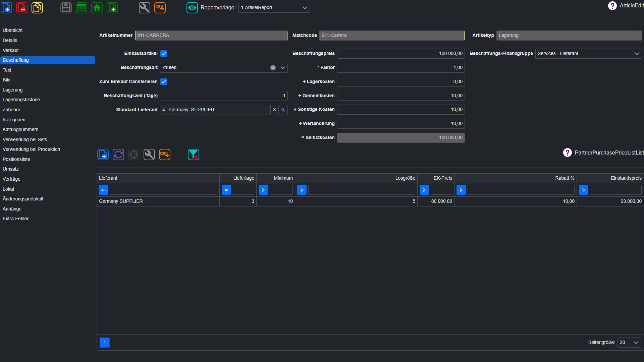644x362 pixels.
Task: Add new purchase price list entry
Action: point(103,155)
